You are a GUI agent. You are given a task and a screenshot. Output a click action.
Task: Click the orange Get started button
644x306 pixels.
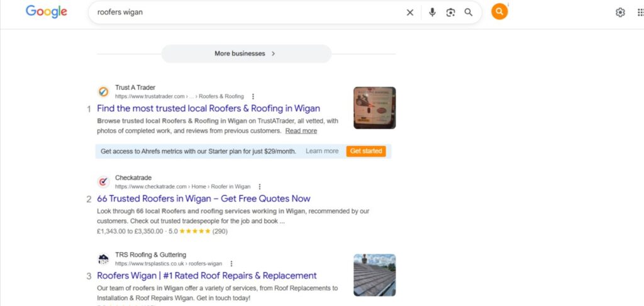[x=366, y=151]
